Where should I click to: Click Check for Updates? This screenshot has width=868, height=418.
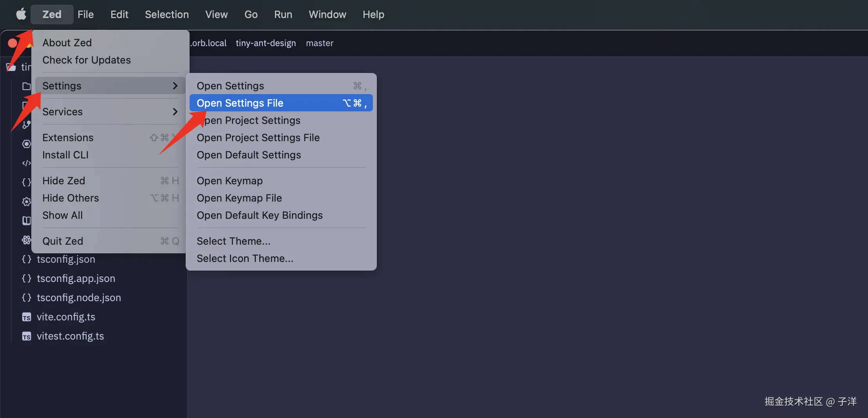point(87,60)
